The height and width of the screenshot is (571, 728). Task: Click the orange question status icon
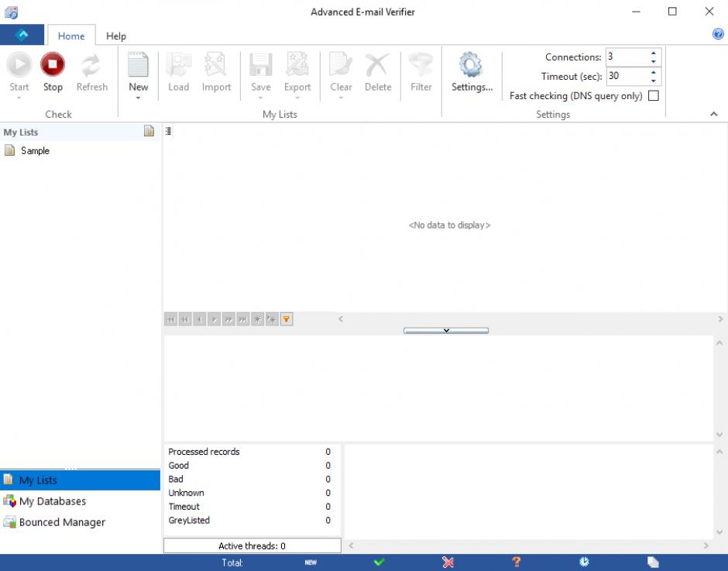pos(516,562)
